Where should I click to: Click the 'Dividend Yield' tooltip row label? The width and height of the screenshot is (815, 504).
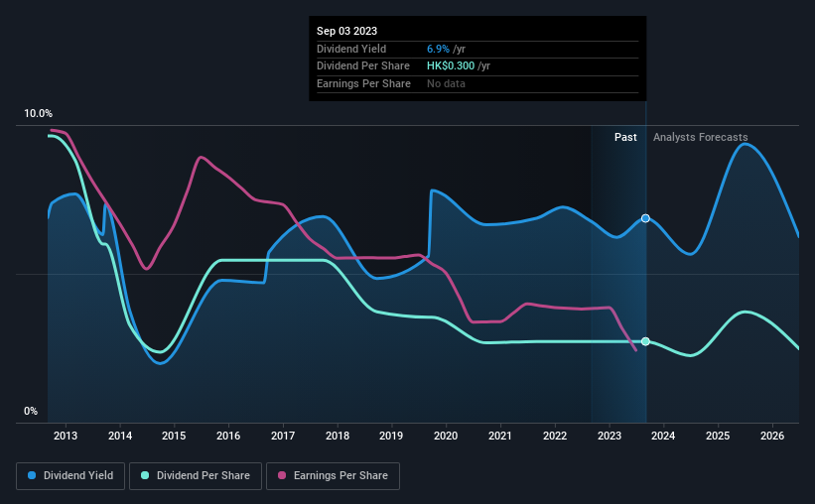(351, 49)
